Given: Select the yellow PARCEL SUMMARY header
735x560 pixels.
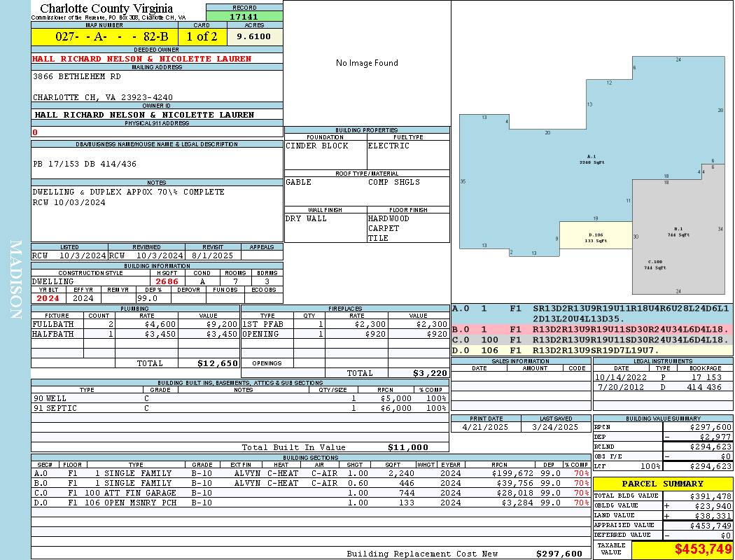Looking at the screenshot, I should [x=663, y=484].
